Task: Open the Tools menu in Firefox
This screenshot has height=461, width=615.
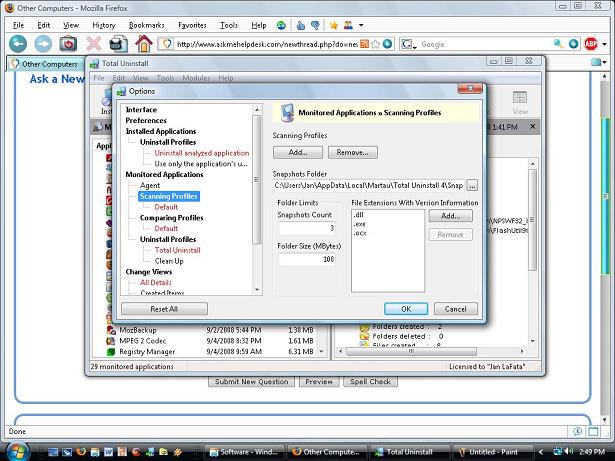Action: pyautogui.click(x=229, y=26)
